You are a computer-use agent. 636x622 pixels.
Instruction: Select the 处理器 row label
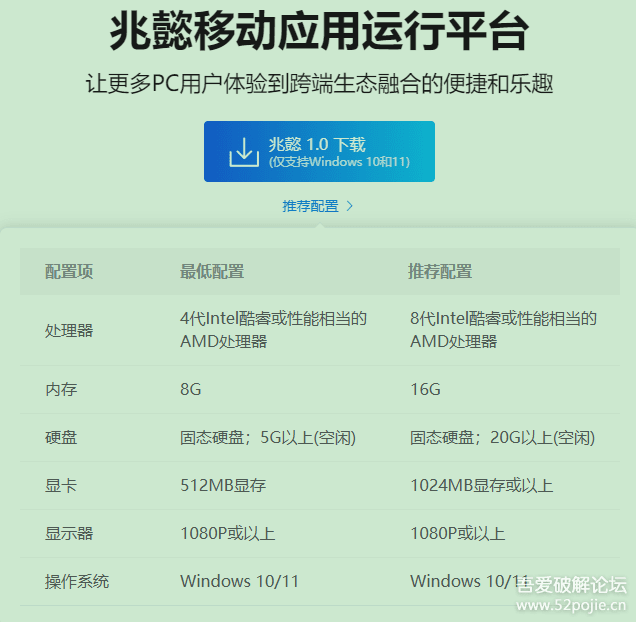69,331
